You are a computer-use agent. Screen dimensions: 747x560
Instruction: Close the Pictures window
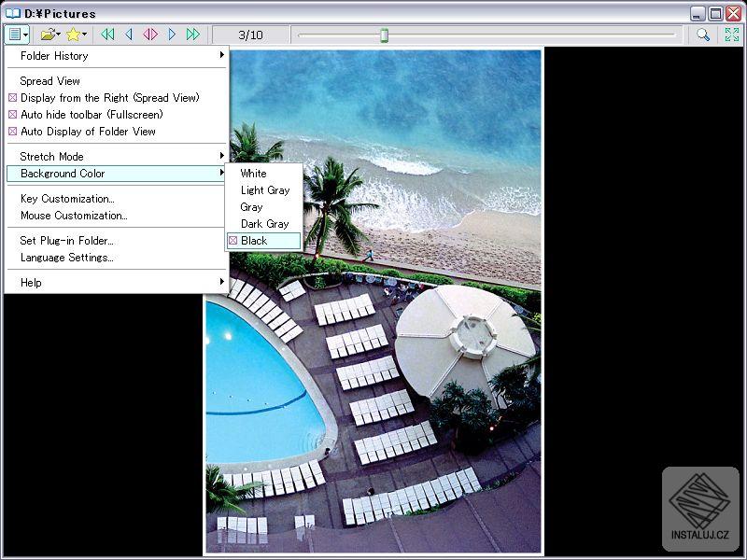(x=733, y=13)
